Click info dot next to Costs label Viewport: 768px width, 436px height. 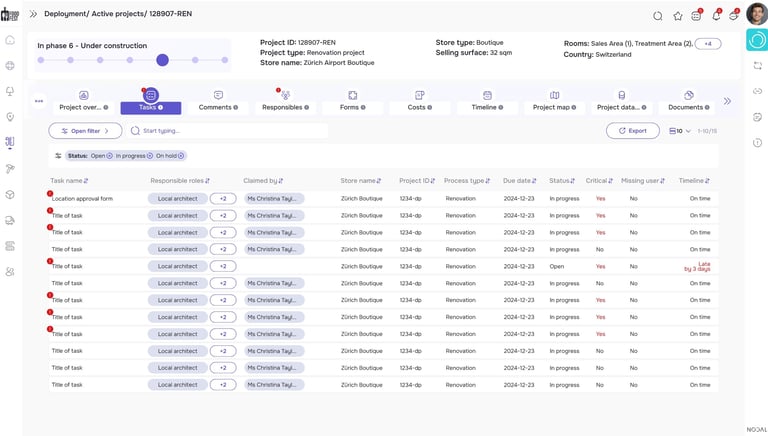point(430,107)
